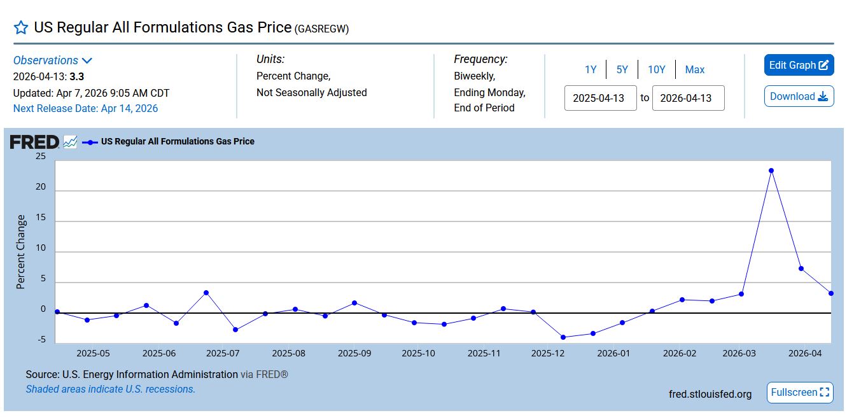Viewport: 868px width, 420px height.
Task: Enter Fullscreen chart view
Action: [x=800, y=393]
